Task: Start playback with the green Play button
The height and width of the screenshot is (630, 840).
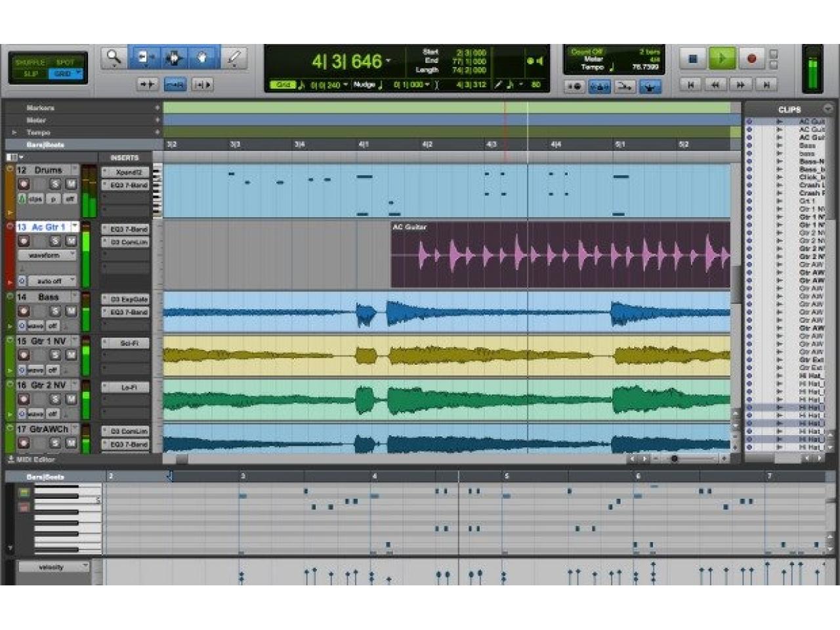Action: point(722,58)
